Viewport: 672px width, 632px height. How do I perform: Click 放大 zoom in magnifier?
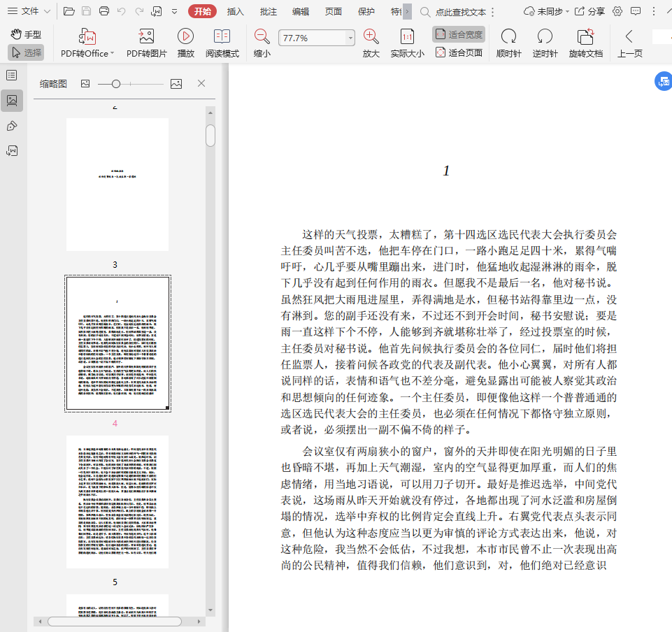pyautogui.click(x=371, y=43)
